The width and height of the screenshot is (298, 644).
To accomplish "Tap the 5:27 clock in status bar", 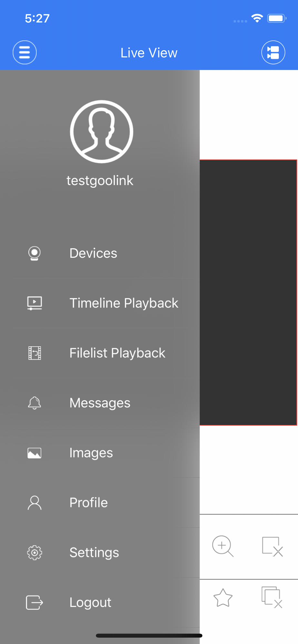I will coord(37,18).
